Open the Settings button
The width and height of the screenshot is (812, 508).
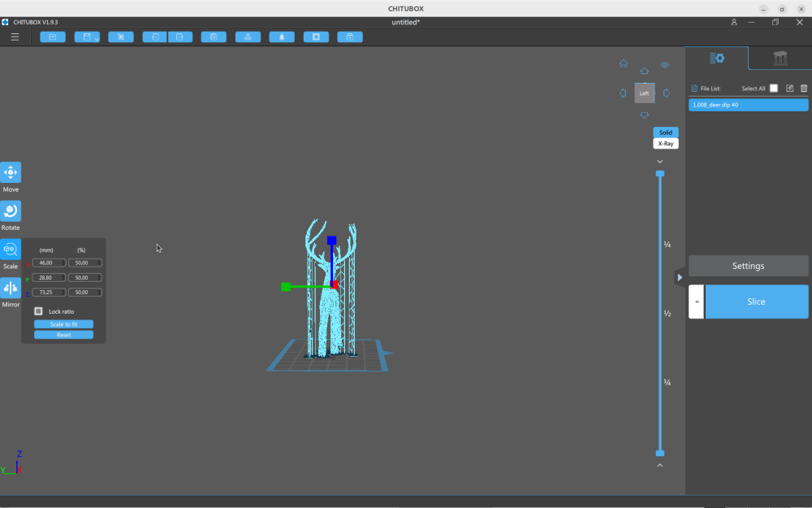pos(749,266)
